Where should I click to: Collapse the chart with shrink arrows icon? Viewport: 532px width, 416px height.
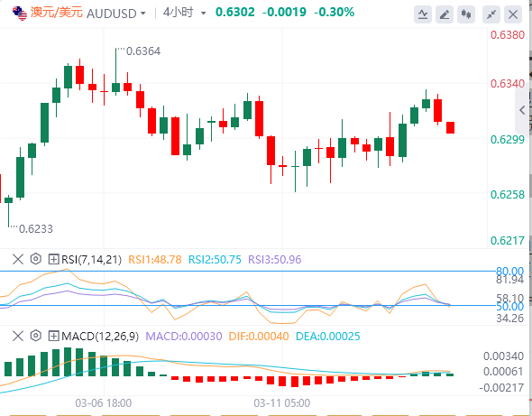coord(491,14)
